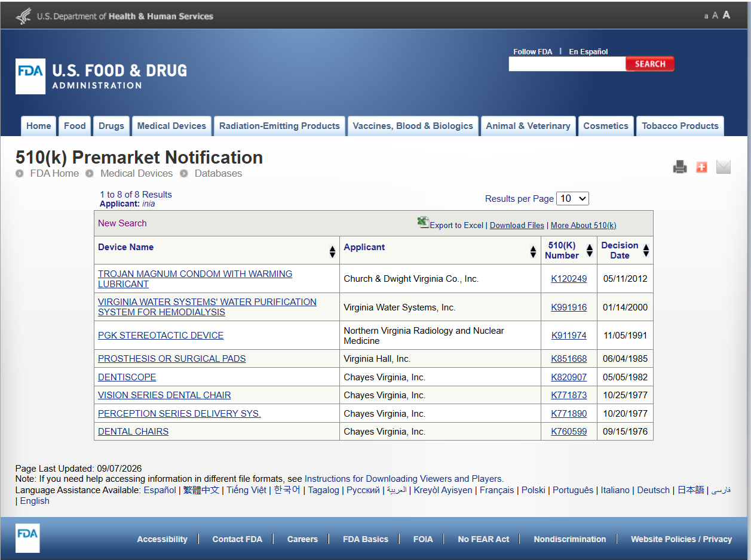Screen dimensions: 751x560
Task: Open No FEAR Act footer link
Action: 483,539
